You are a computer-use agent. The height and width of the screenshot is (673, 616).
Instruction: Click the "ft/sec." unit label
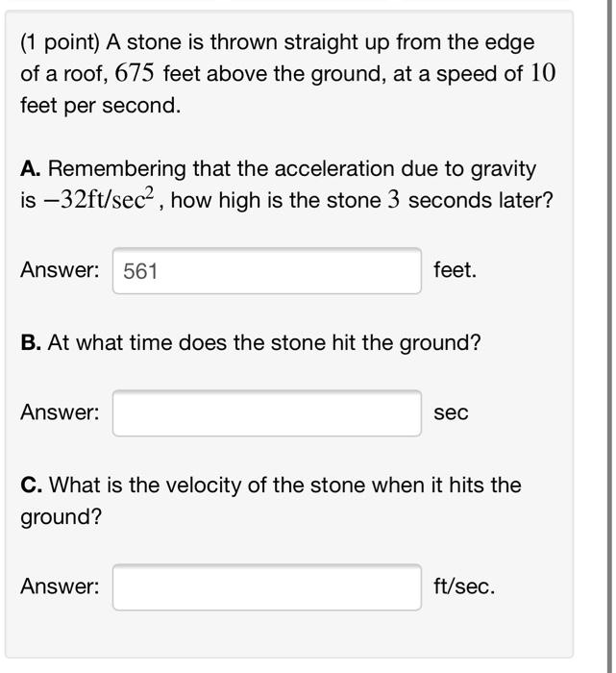(x=464, y=586)
